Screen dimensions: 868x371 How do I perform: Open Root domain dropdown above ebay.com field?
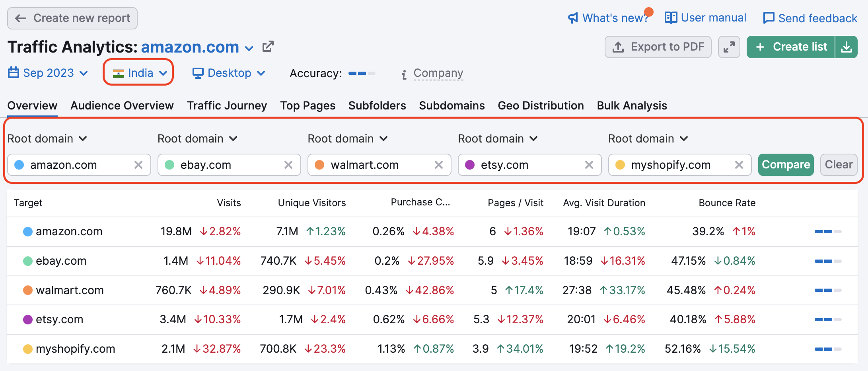197,139
